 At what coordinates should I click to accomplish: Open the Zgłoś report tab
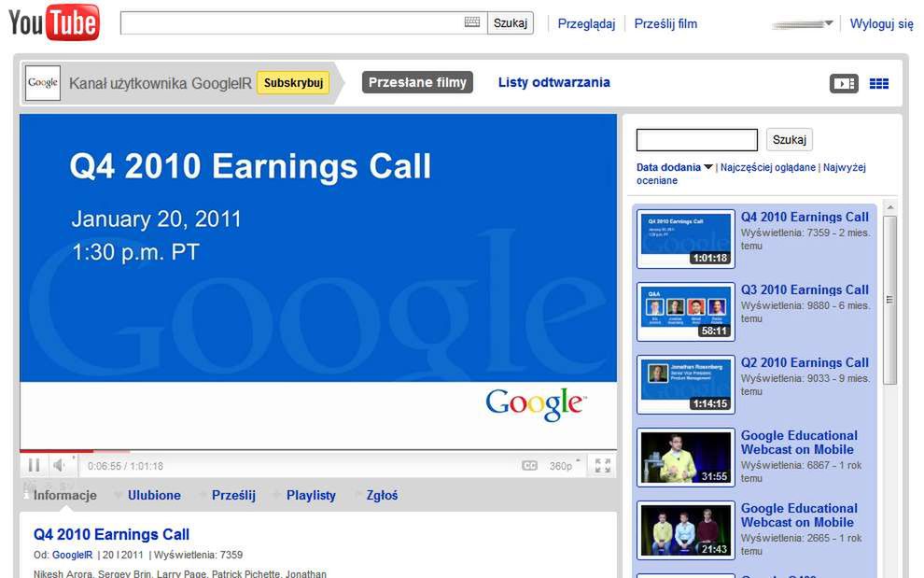[382, 495]
